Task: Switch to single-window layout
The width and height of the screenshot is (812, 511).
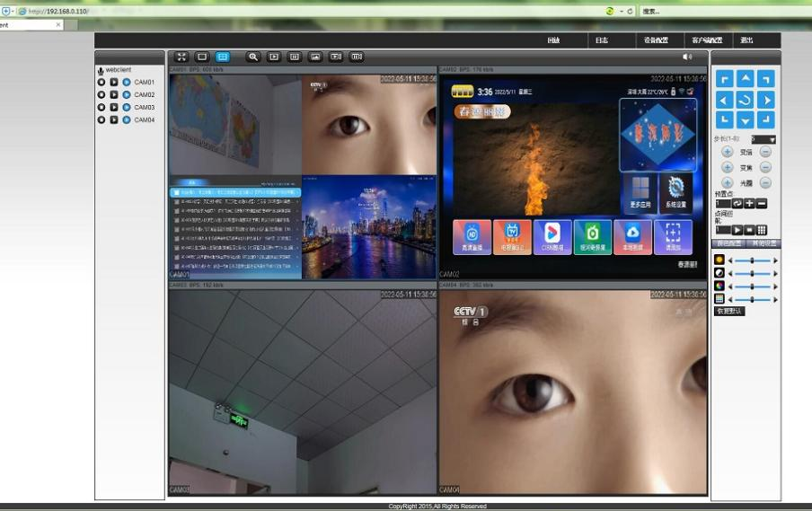Action: coord(202,57)
